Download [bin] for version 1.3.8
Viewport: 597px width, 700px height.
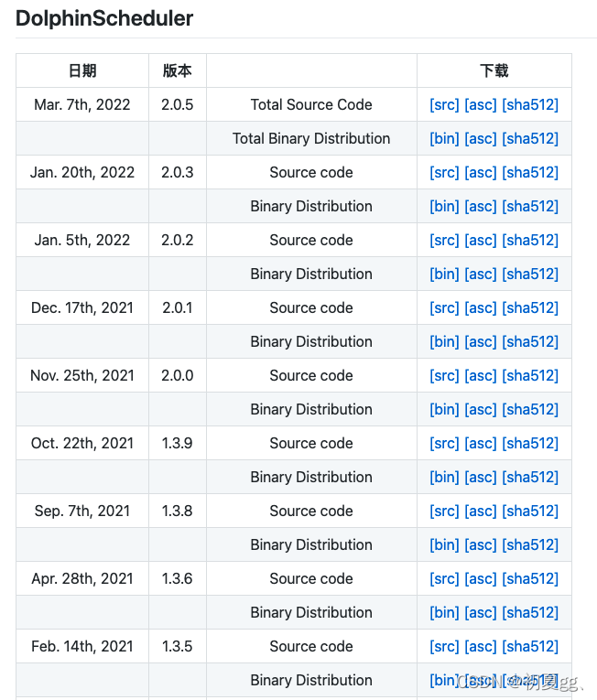click(444, 544)
